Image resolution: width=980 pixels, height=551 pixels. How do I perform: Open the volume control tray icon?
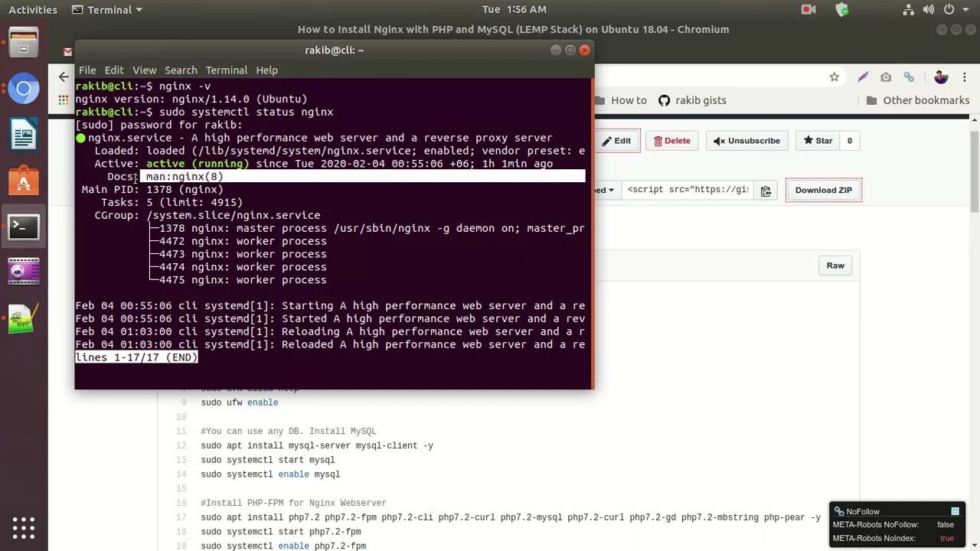click(x=929, y=9)
